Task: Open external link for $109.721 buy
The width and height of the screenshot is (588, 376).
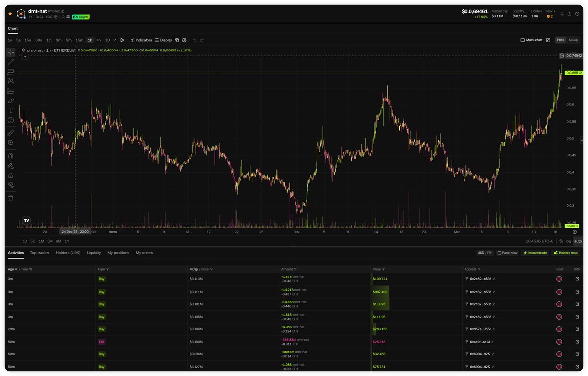Action: coord(577,279)
